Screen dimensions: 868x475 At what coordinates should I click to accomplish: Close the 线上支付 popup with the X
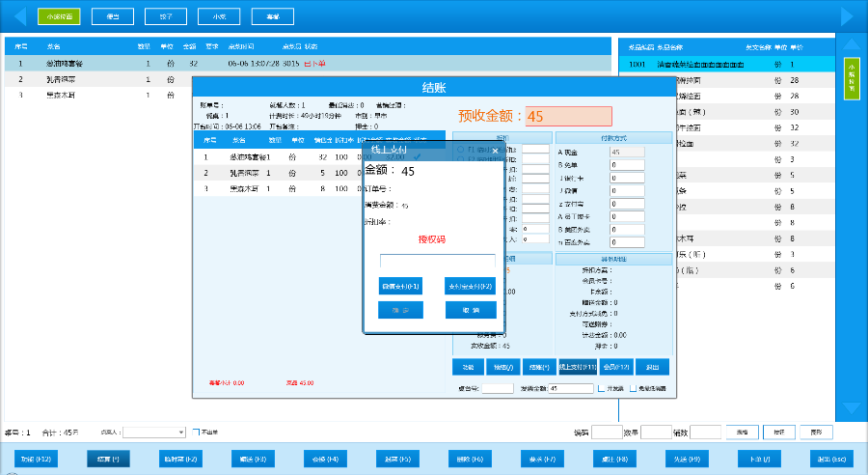tap(495, 151)
